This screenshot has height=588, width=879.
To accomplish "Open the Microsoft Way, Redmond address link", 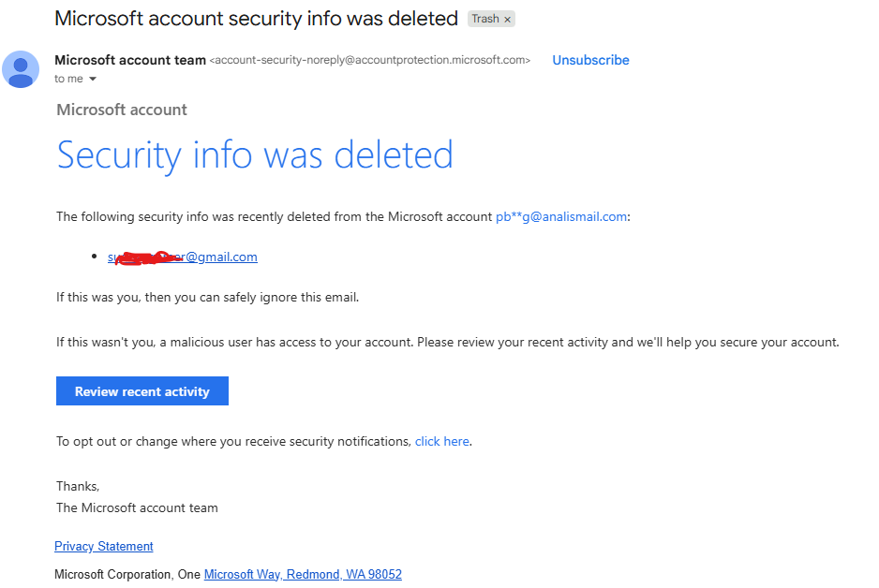I will [303, 575].
